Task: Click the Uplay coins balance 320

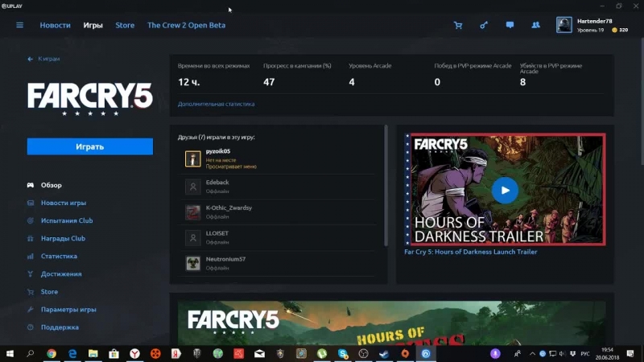Action: coord(620,30)
